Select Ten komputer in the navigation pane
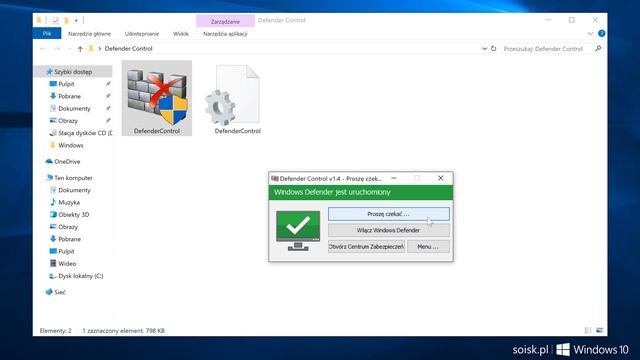 [73, 178]
